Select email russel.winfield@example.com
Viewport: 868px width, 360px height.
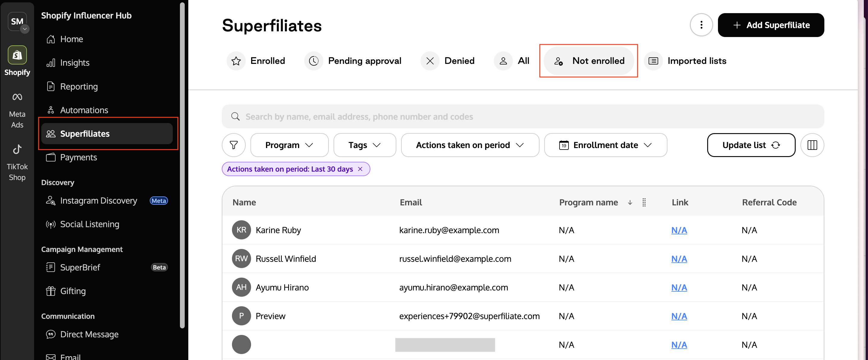[x=455, y=259]
